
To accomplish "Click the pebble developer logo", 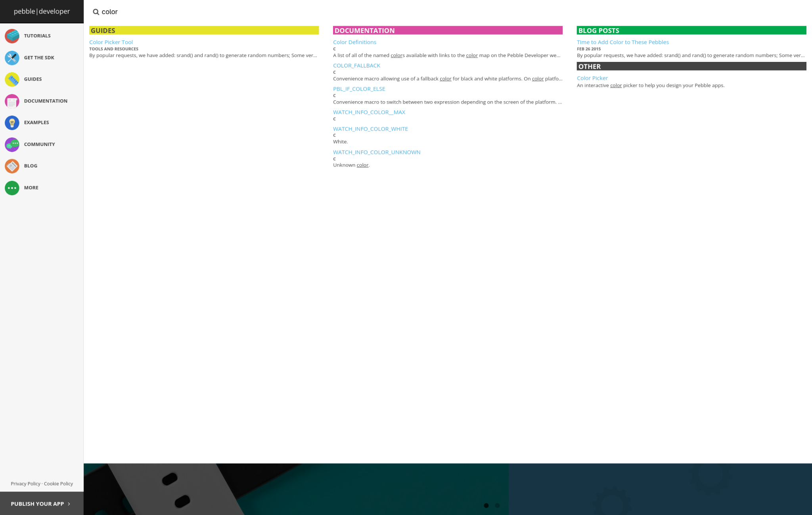I will (42, 12).
